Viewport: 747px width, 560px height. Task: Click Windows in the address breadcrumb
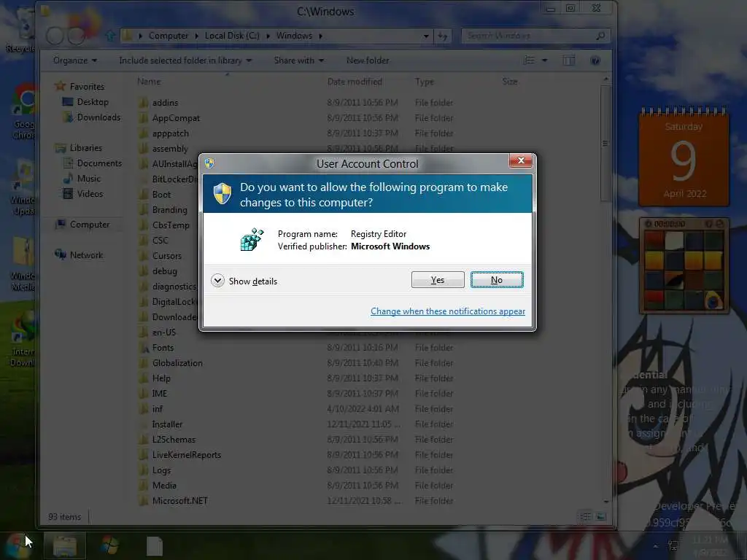[x=294, y=36]
